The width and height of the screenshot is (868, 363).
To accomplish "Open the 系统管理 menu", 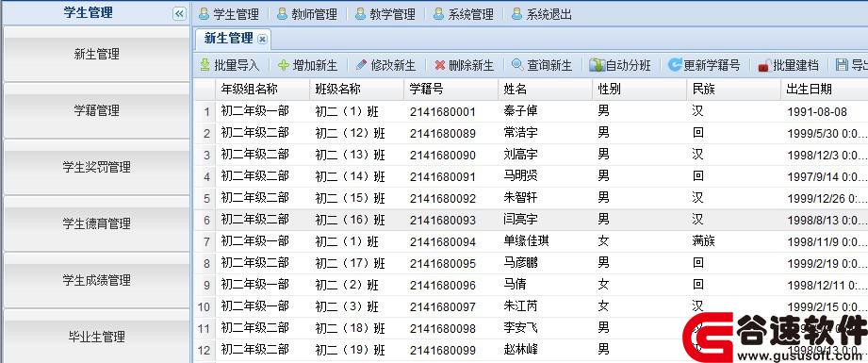I will (x=471, y=14).
